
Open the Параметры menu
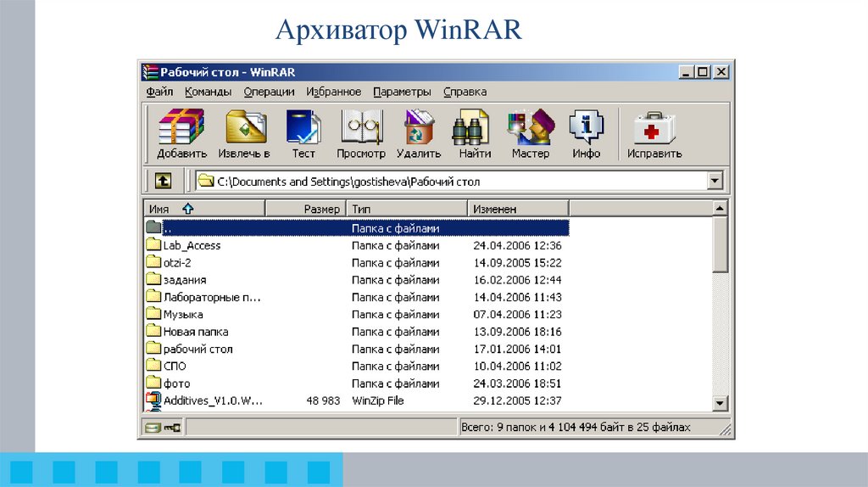[x=402, y=92]
